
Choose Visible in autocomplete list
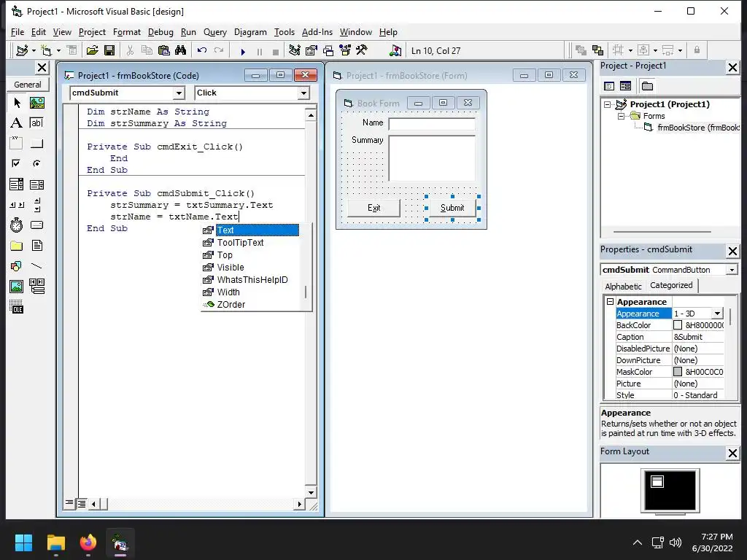(231, 268)
